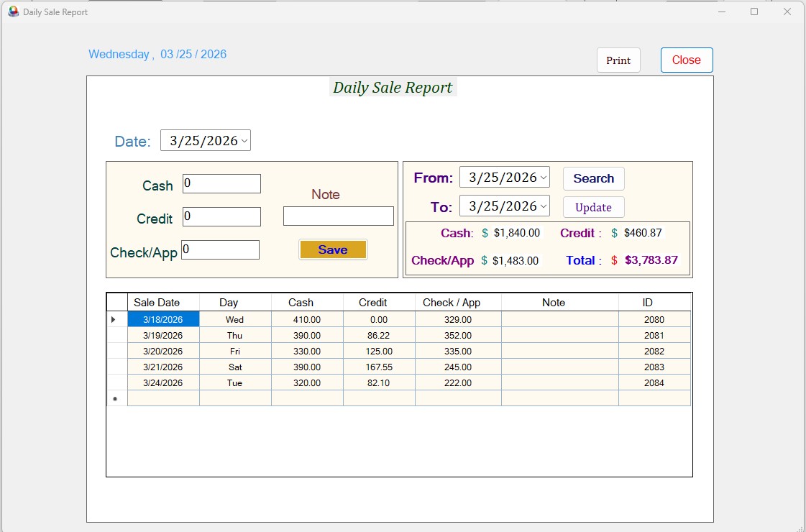
Task: Click the Check/App input field
Action: [221, 249]
